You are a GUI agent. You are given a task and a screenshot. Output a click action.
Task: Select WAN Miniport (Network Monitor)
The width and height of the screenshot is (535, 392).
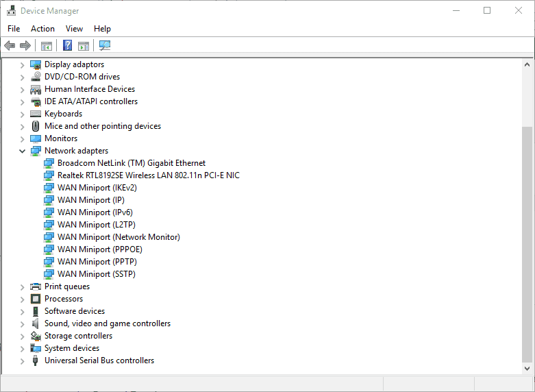[x=119, y=237]
